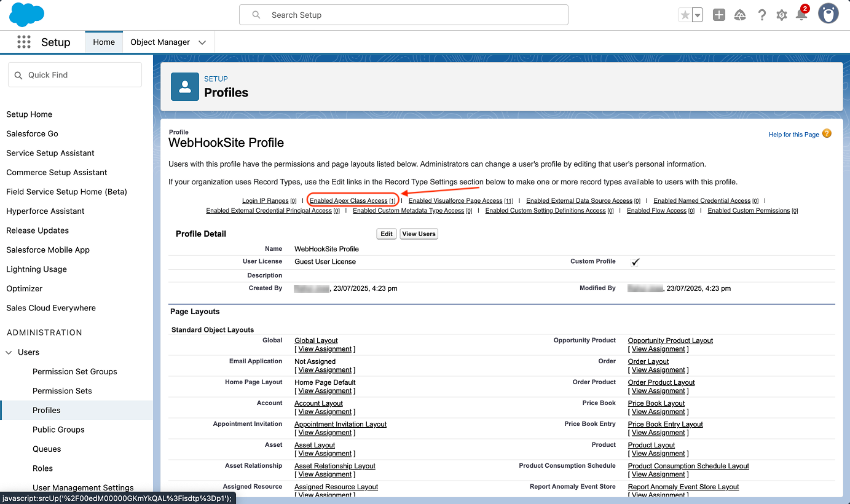
Task: Open the Trailhead guidance icon
Action: (x=740, y=15)
